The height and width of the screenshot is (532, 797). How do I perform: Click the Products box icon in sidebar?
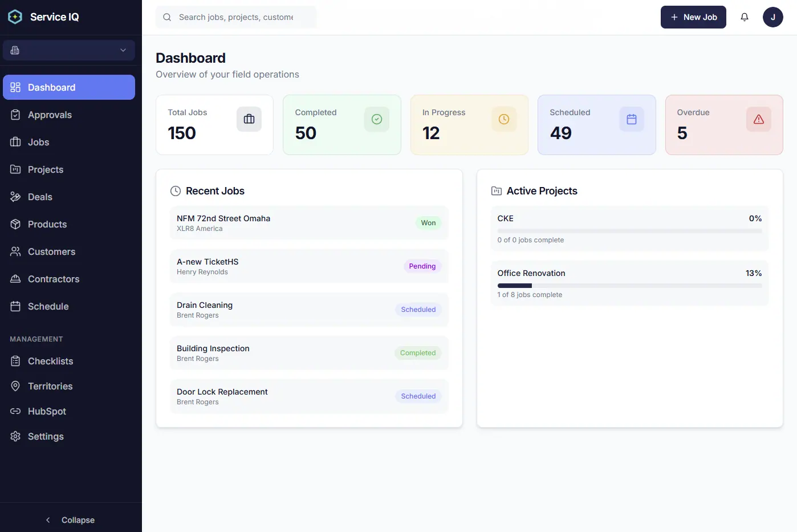point(15,224)
